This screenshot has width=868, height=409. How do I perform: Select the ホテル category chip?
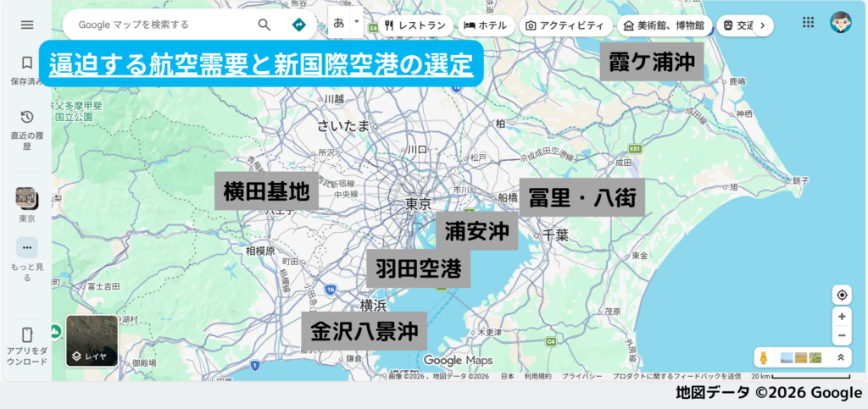point(485,25)
